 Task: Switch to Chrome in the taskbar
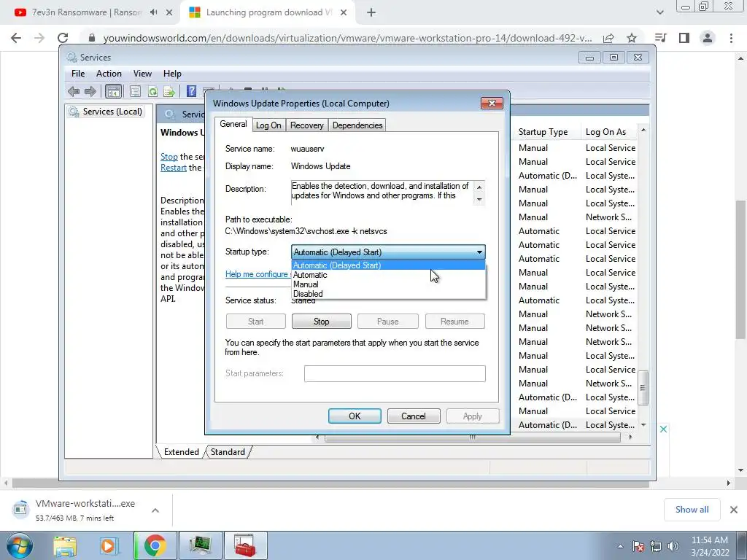pos(155,545)
